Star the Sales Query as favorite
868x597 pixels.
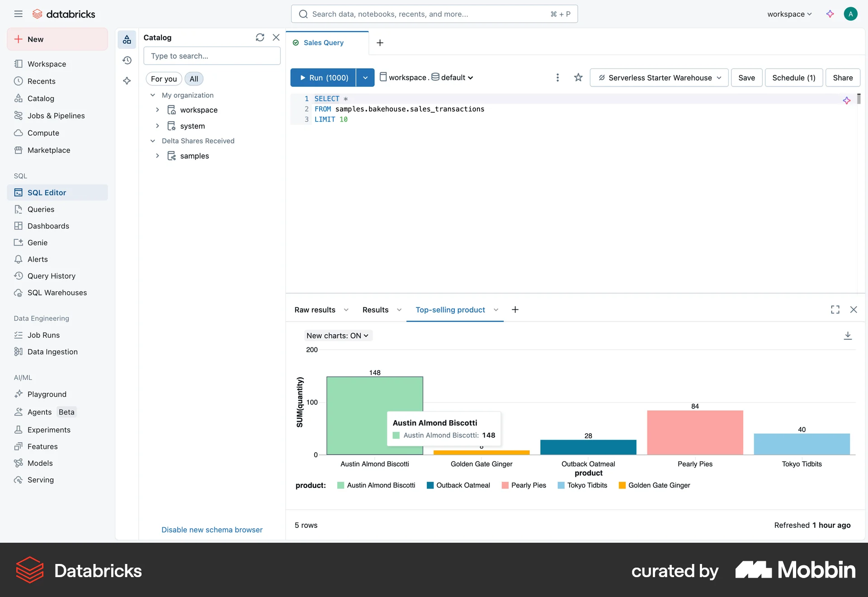[x=578, y=77]
